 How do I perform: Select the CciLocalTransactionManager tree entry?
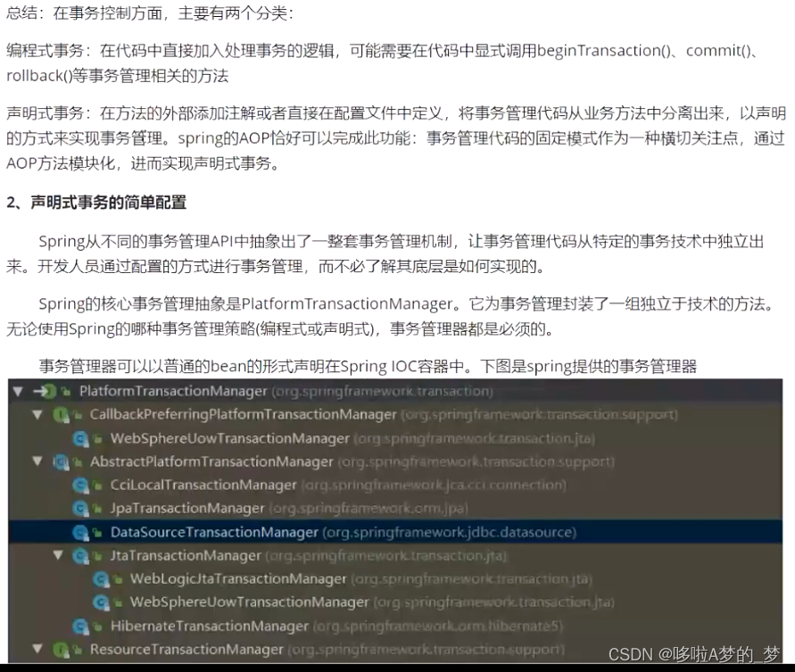tap(201, 483)
